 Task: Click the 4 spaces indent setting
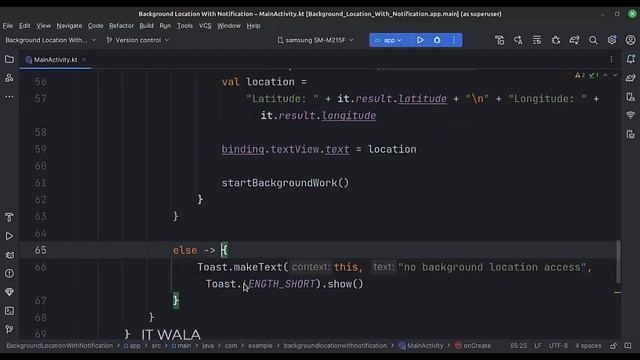coord(588,346)
